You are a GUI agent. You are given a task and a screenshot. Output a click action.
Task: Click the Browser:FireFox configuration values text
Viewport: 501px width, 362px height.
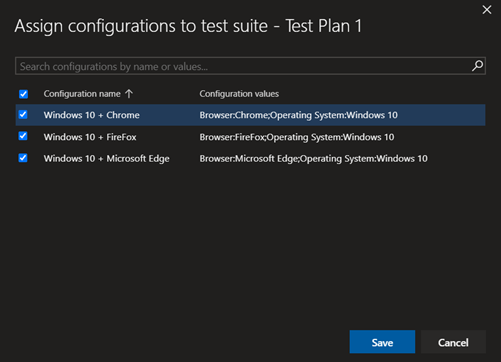click(297, 137)
